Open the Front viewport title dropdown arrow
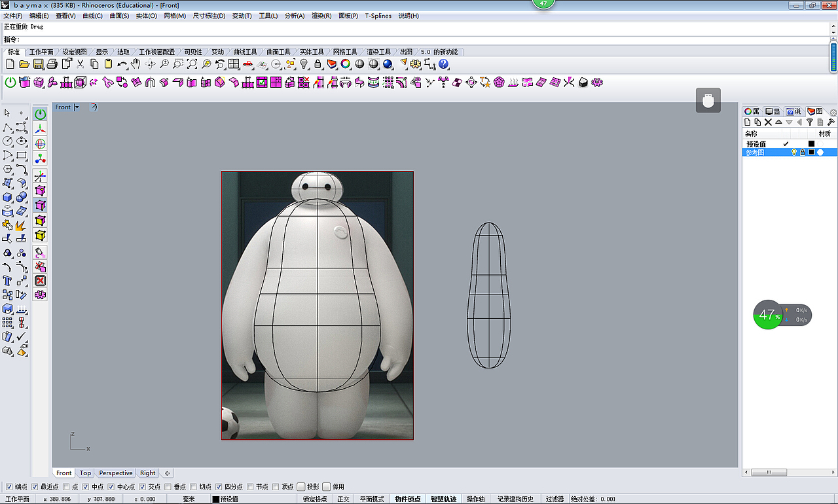The image size is (838, 504). 77,107
